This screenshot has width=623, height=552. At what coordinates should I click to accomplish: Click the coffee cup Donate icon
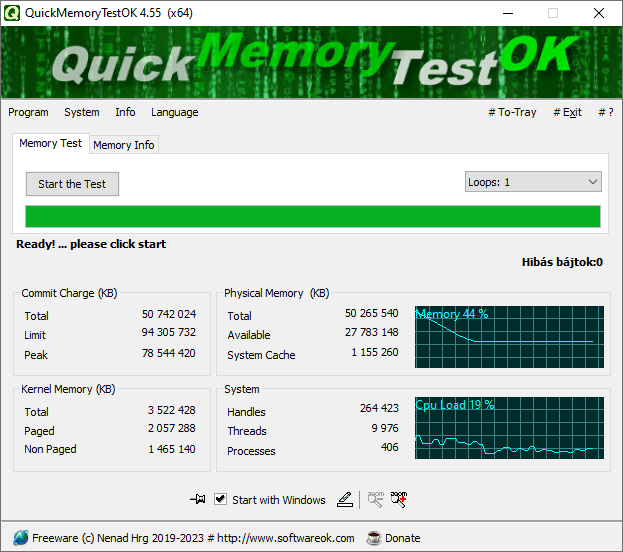373,538
